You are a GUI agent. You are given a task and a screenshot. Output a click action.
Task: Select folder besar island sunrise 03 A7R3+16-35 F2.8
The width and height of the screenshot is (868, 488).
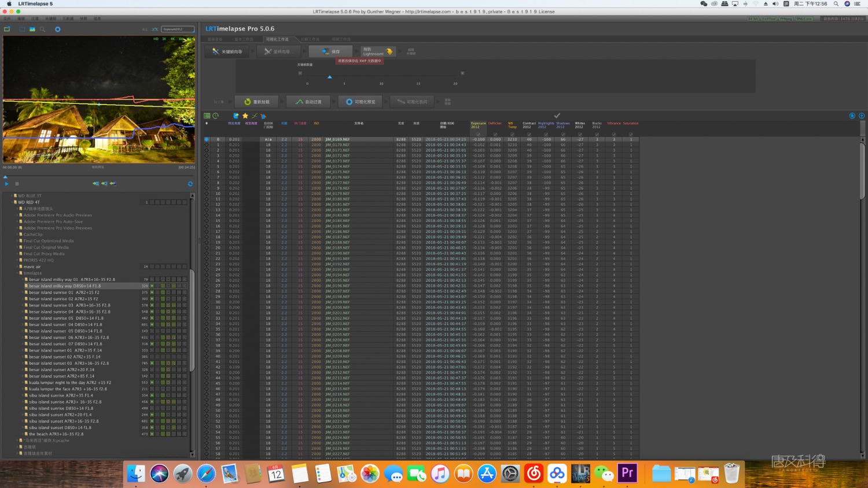(69, 305)
